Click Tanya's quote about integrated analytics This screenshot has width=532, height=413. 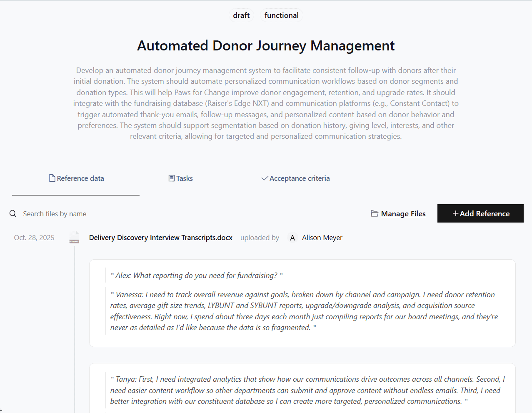click(307, 390)
